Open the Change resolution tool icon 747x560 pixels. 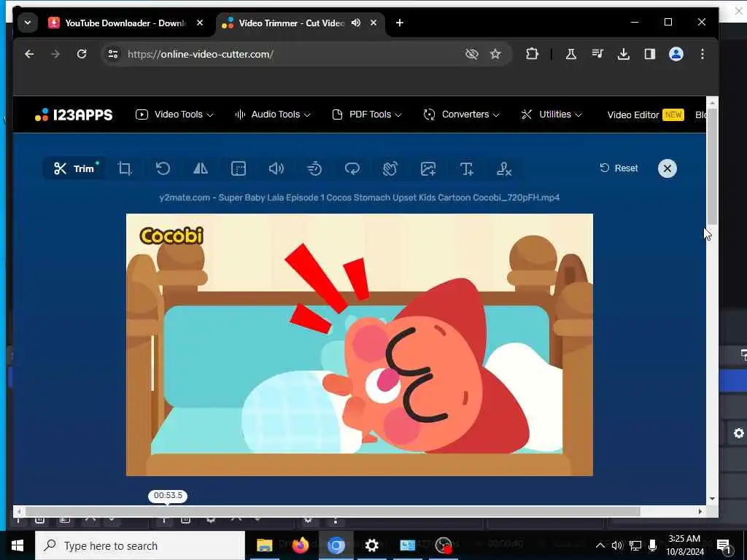pyautogui.click(x=239, y=168)
